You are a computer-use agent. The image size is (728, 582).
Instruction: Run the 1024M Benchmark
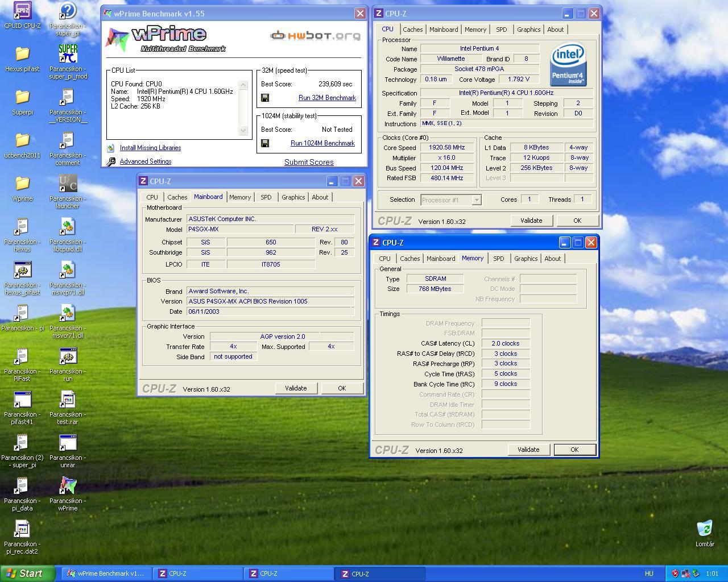click(322, 143)
